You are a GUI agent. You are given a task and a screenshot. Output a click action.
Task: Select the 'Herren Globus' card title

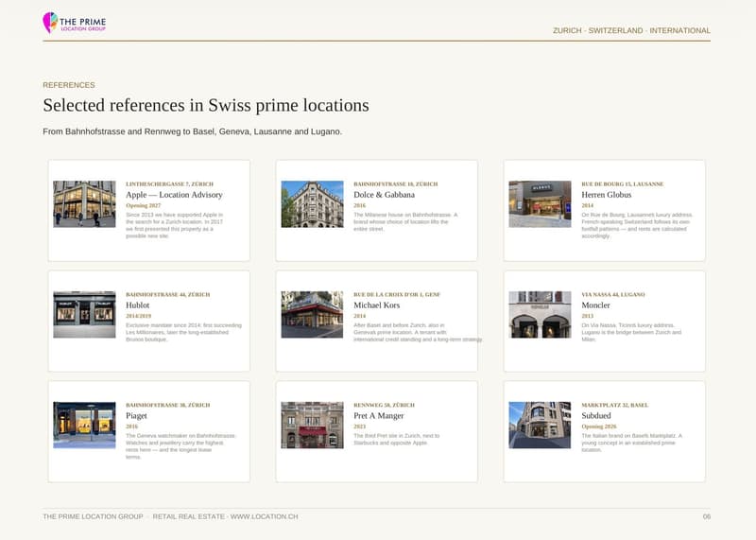pos(606,195)
